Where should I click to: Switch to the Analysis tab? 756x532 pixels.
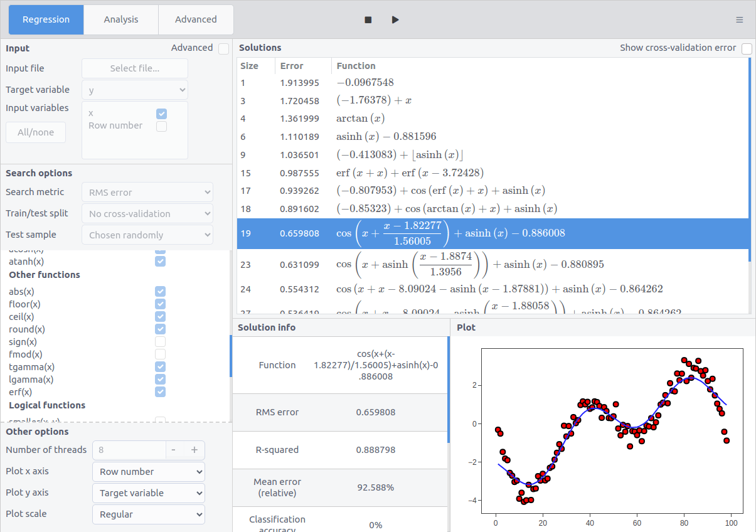click(x=120, y=19)
